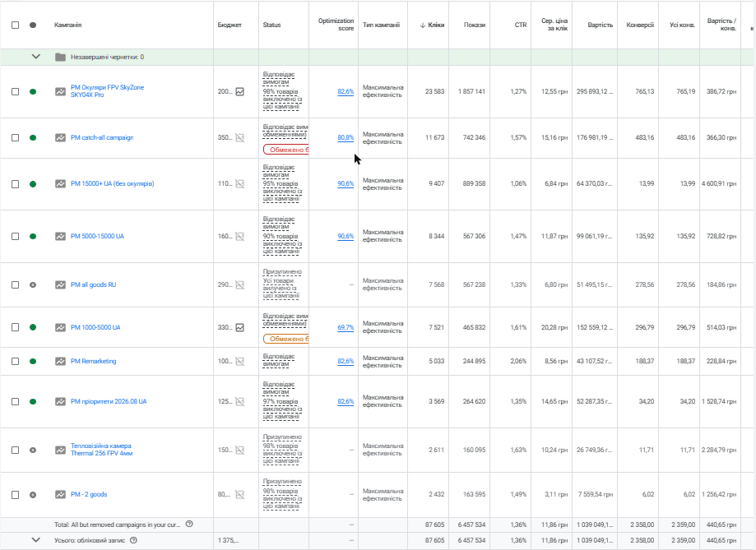Sort by the Status column header
The width and height of the screenshot is (756, 550).
coord(272,25)
